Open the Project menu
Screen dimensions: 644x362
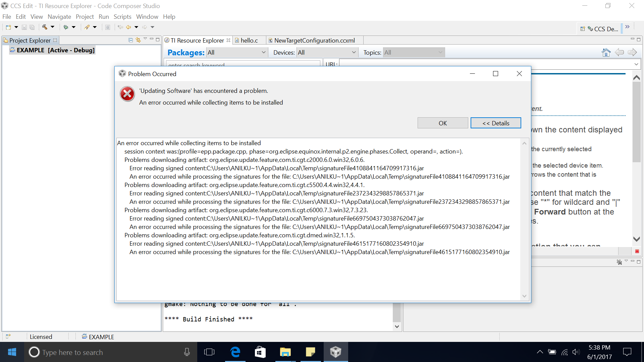85,17
